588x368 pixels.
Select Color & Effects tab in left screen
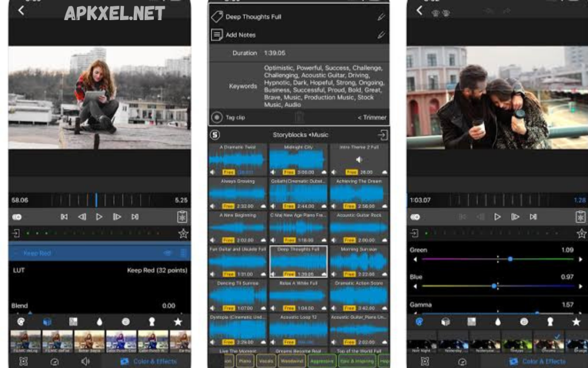[149, 361]
